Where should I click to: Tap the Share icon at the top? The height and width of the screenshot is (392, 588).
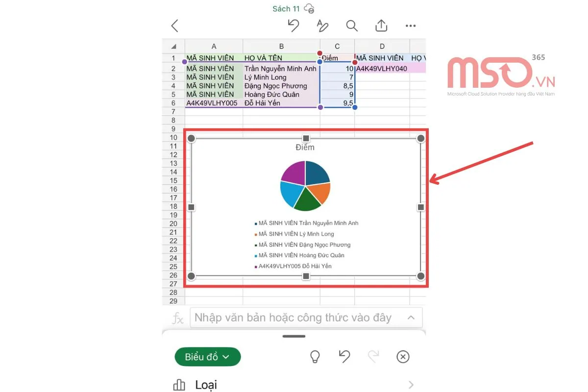pos(381,25)
